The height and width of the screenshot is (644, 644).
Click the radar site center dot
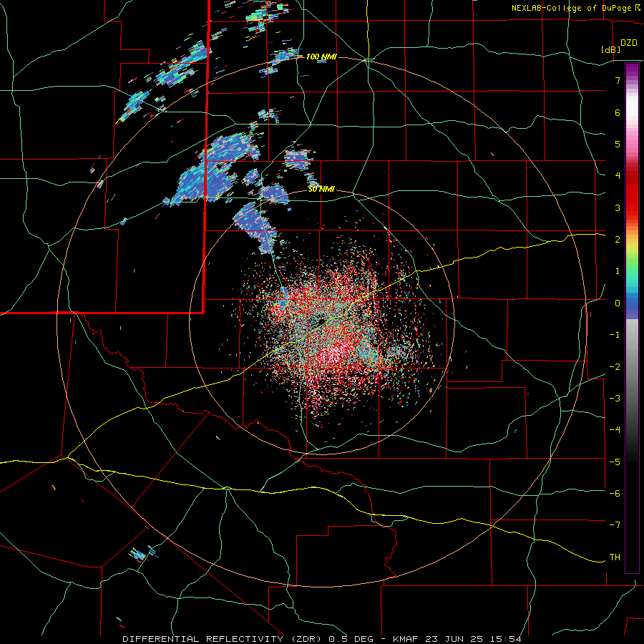click(x=322, y=321)
